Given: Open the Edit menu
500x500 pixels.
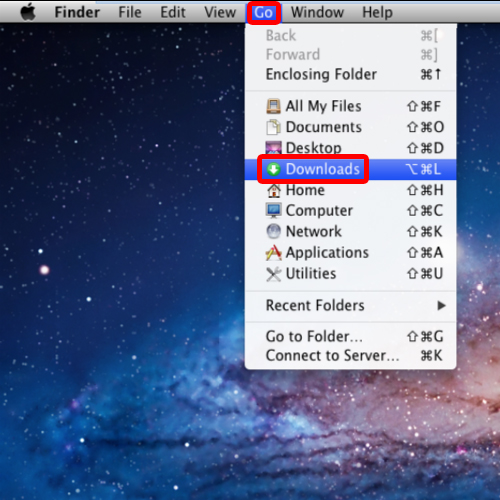Looking at the screenshot, I should 173,12.
